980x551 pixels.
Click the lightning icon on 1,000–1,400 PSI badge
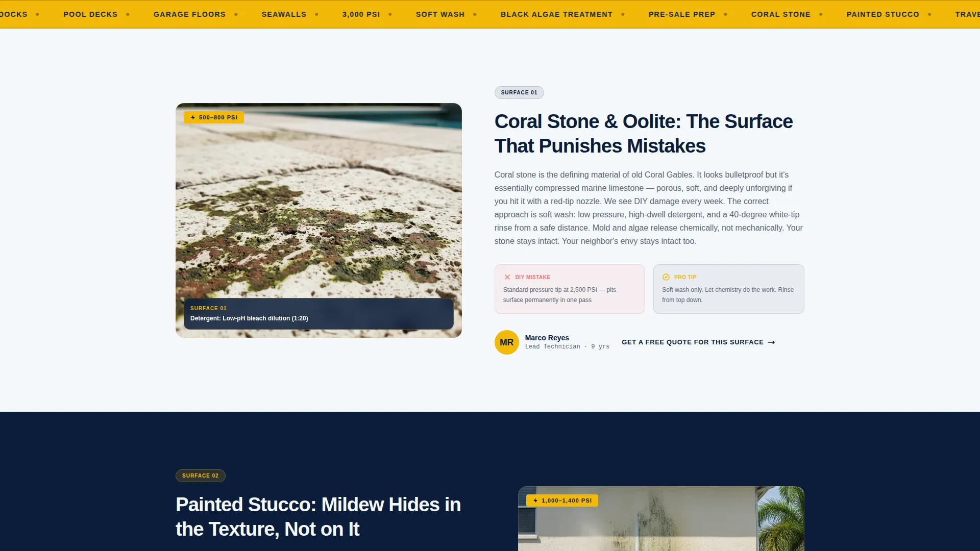pyautogui.click(x=535, y=500)
